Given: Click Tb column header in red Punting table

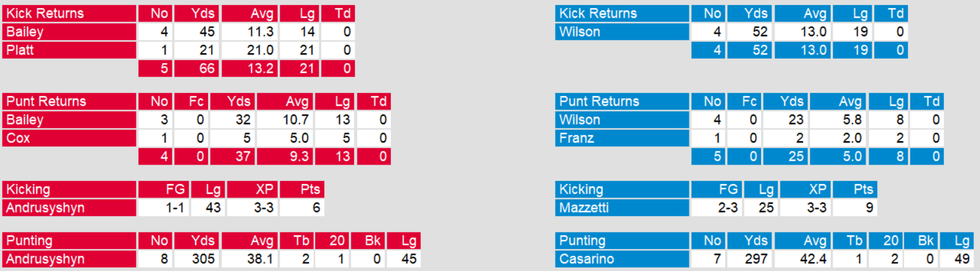Looking at the screenshot, I should pos(302,241).
